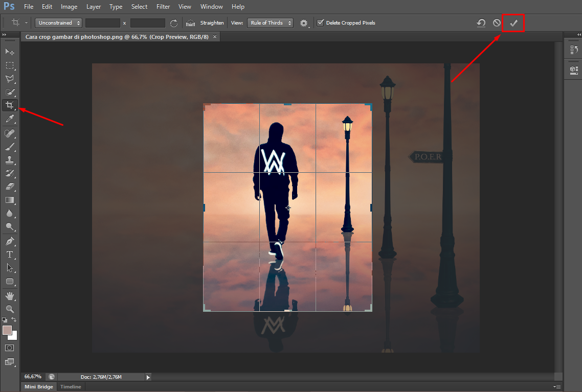Viewport: 582px width, 392px height.
Task: Open additional crop options gear
Action: (304, 23)
